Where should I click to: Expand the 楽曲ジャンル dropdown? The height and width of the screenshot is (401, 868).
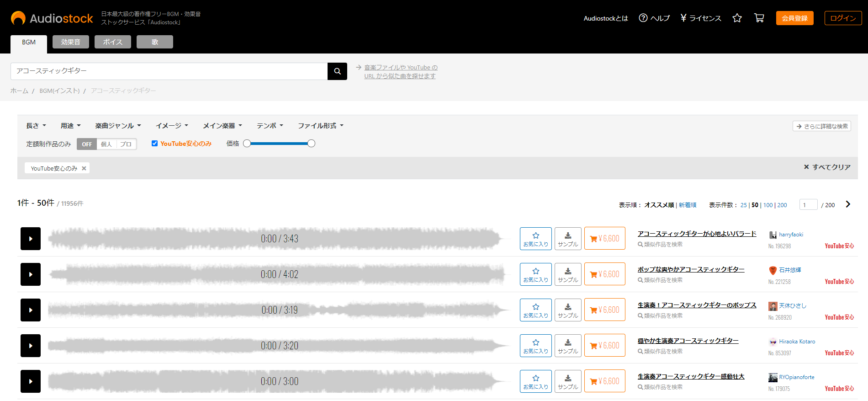click(118, 126)
